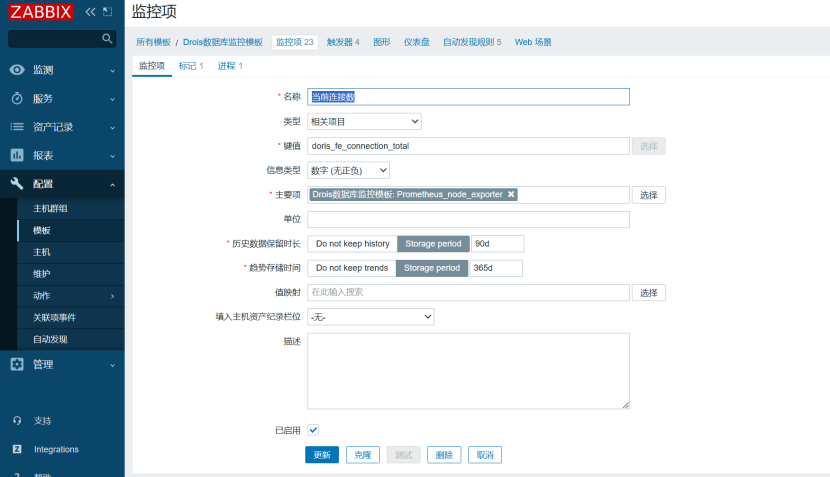Expand the 管理 menu section
The image size is (830, 477).
tap(112, 365)
